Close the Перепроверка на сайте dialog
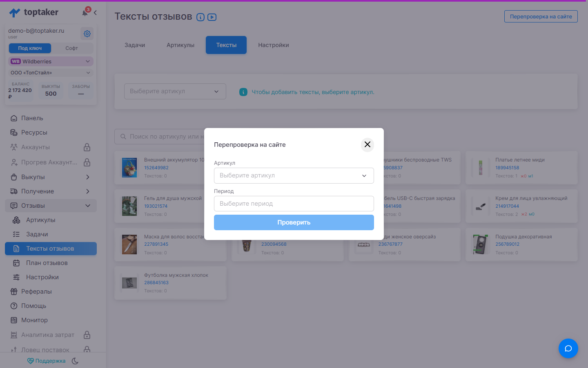The image size is (588, 368). 367,144
